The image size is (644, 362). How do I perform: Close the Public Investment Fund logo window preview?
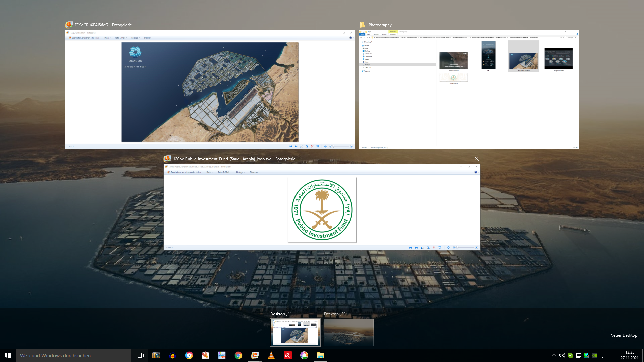tap(476, 159)
